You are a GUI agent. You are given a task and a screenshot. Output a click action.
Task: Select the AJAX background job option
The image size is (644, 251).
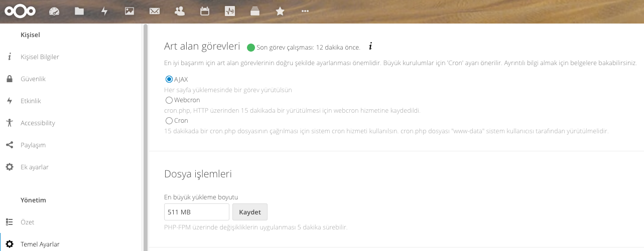pos(169,79)
